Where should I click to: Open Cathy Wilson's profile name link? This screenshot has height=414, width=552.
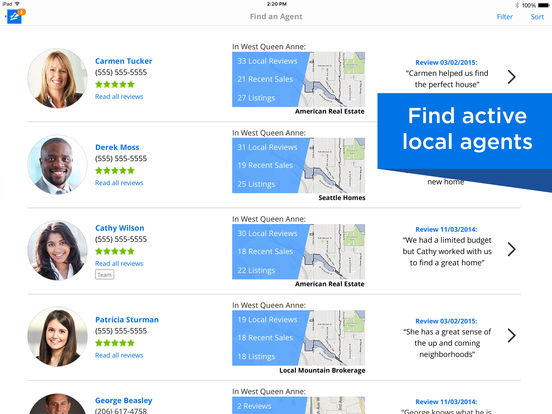pos(119,228)
